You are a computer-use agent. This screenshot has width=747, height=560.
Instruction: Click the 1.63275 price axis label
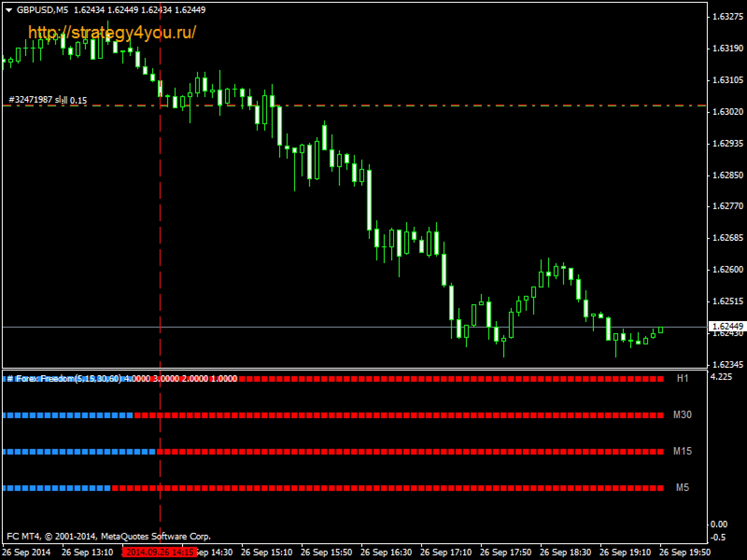click(x=727, y=17)
